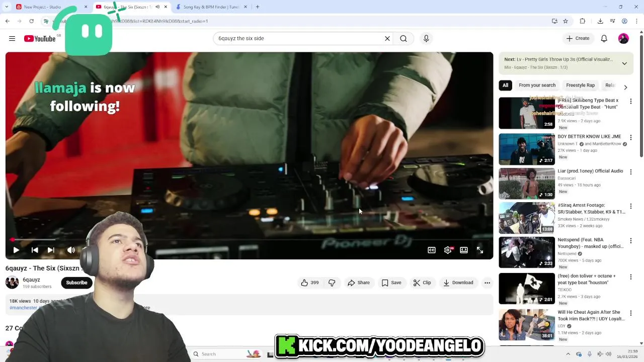
Task: Open Nettspend masked up video thumbnail
Action: [527, 252]
